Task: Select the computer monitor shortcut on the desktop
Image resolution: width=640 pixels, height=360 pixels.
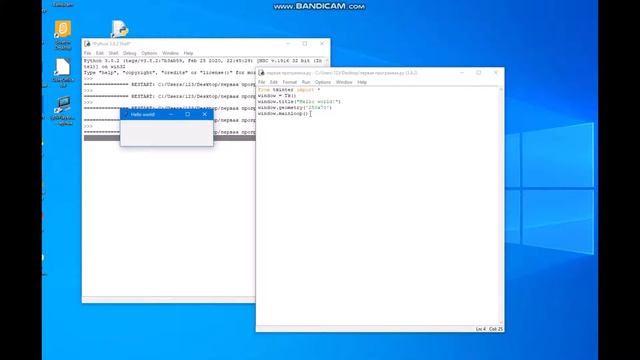Action: pos(62,105)
